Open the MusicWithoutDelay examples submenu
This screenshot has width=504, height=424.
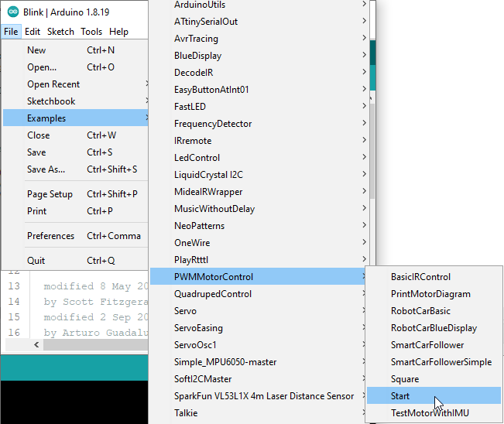(x=259, y=209)
